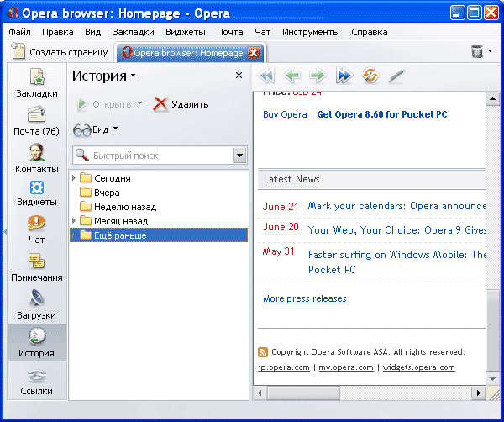The height and width of the screenshot is (422, 504).
Task: Open the Почта (76) mail panel
Action: tap(36, 121)
